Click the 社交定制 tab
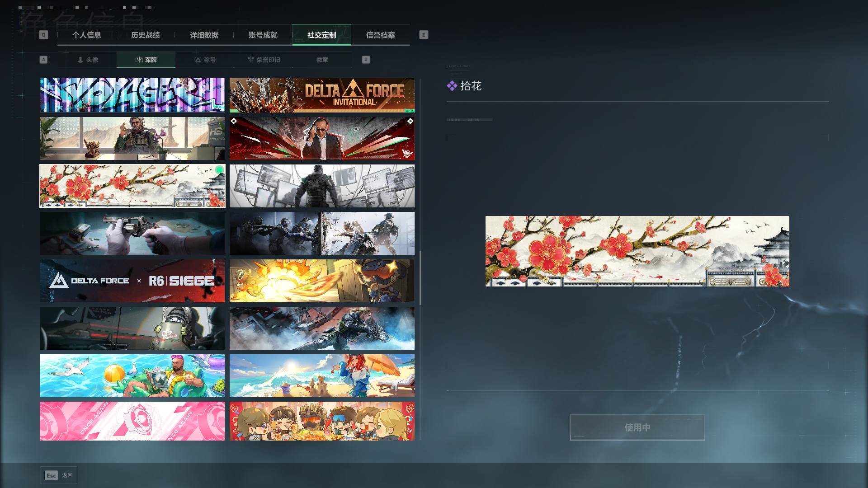The width and height of the screenshot is (868, 488). (x=322, y=35)
